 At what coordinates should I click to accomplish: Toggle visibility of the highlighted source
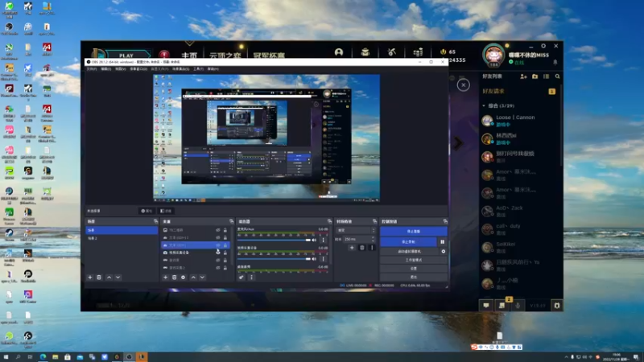(x=218, y=245)
